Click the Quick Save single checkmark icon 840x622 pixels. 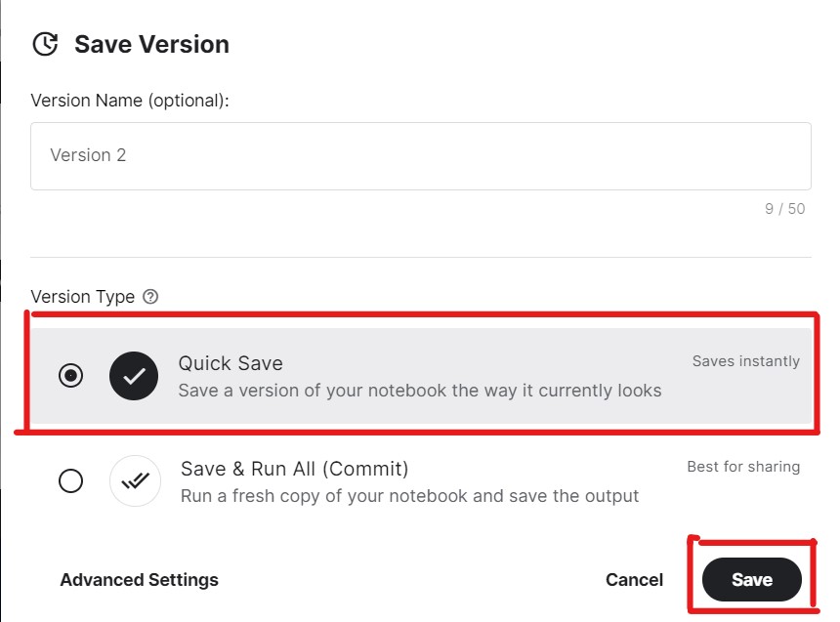click(x=134, y=376)
